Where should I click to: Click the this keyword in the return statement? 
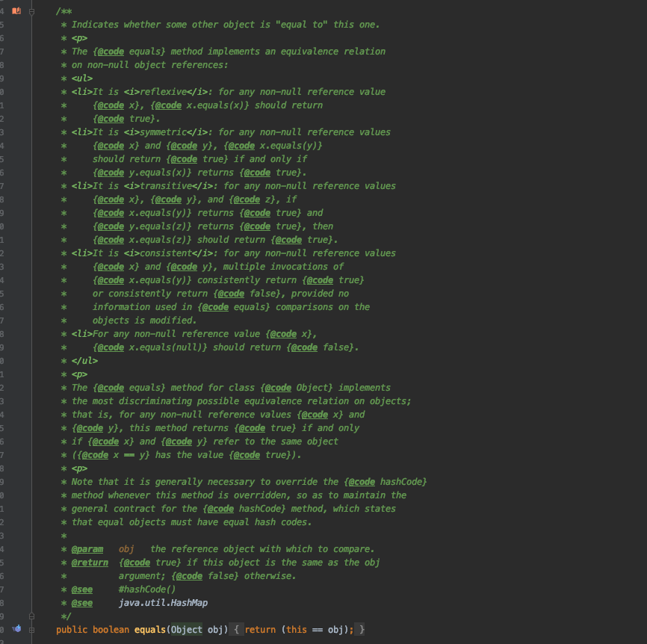coord(297,630)
